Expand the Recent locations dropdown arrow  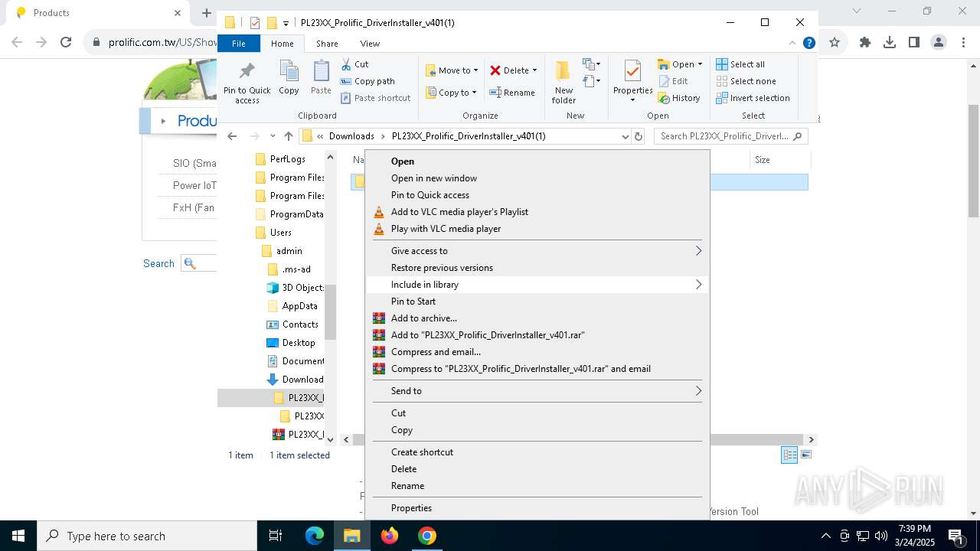(x=273, y=136)
